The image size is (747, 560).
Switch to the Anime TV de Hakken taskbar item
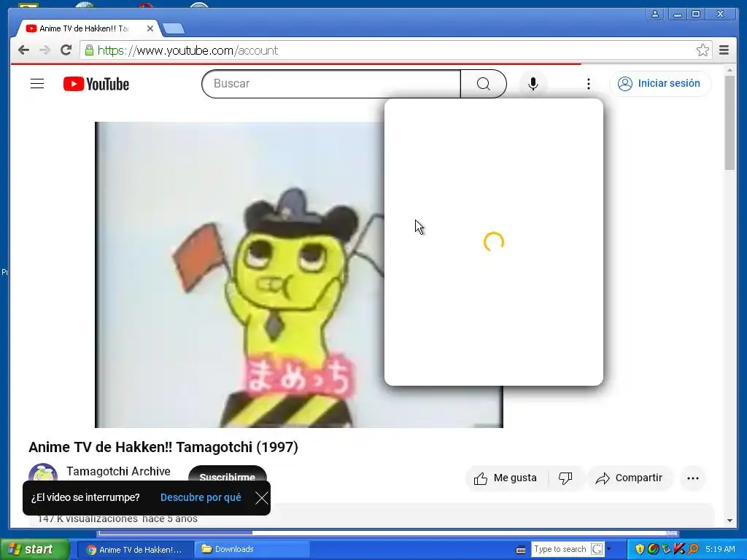pyautogui.click(x=135, y=550)
